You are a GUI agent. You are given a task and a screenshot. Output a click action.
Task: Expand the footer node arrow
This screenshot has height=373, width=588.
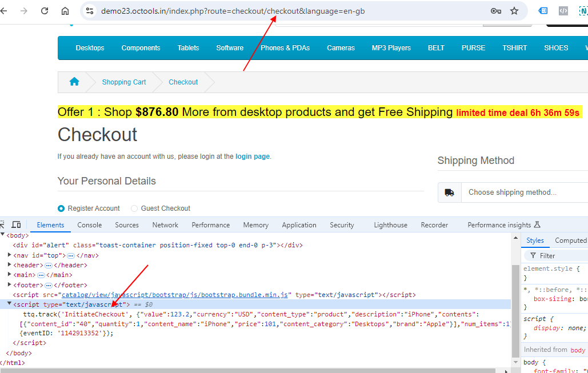coord(10,284)
